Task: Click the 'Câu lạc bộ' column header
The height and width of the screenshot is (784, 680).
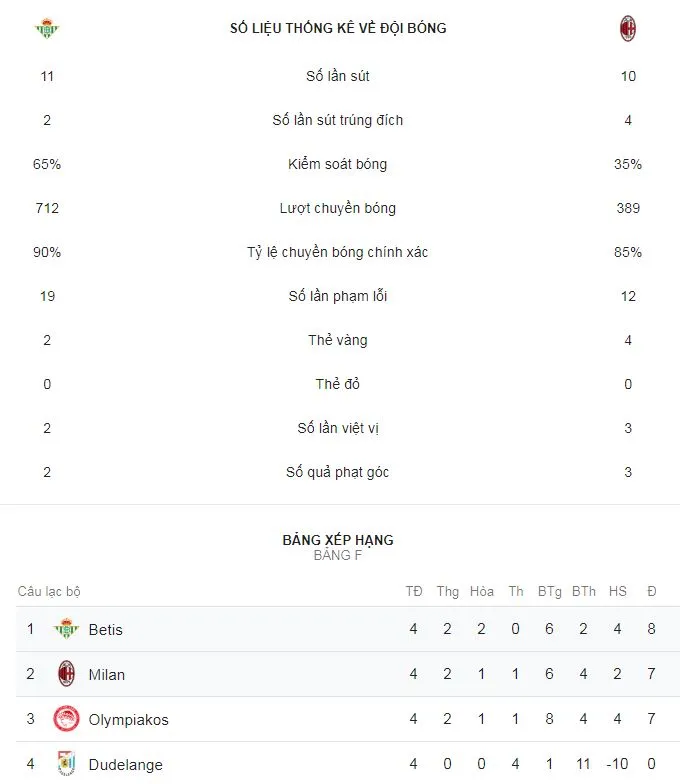Action: [x=49, y=591]
